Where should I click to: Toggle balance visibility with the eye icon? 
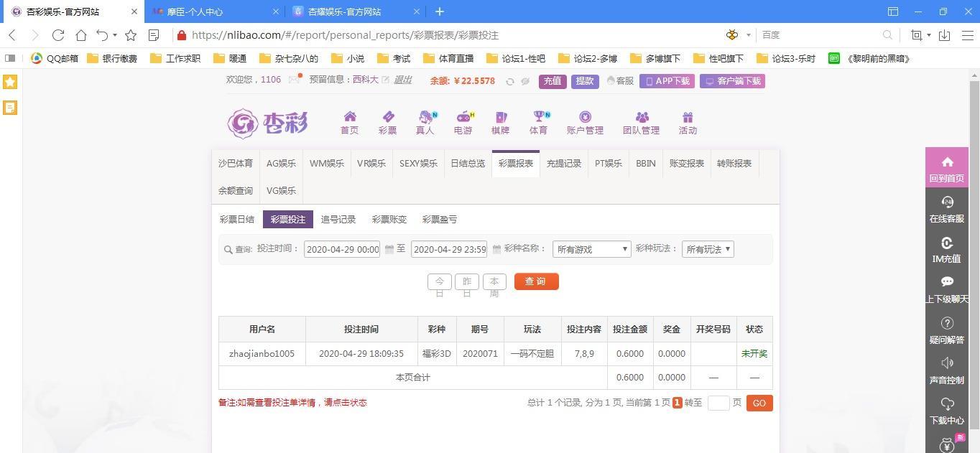[x=525, y=82]
